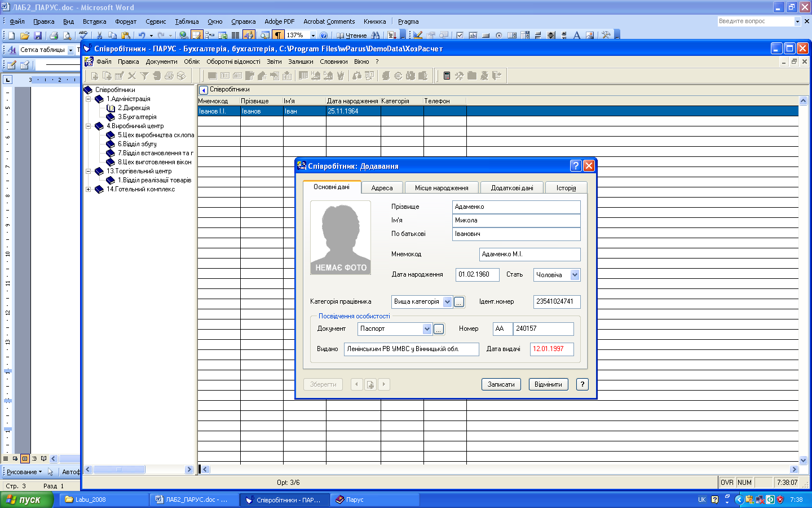
Task: Click the Ідент.номер field 23541024741
Action: (557, 302)
